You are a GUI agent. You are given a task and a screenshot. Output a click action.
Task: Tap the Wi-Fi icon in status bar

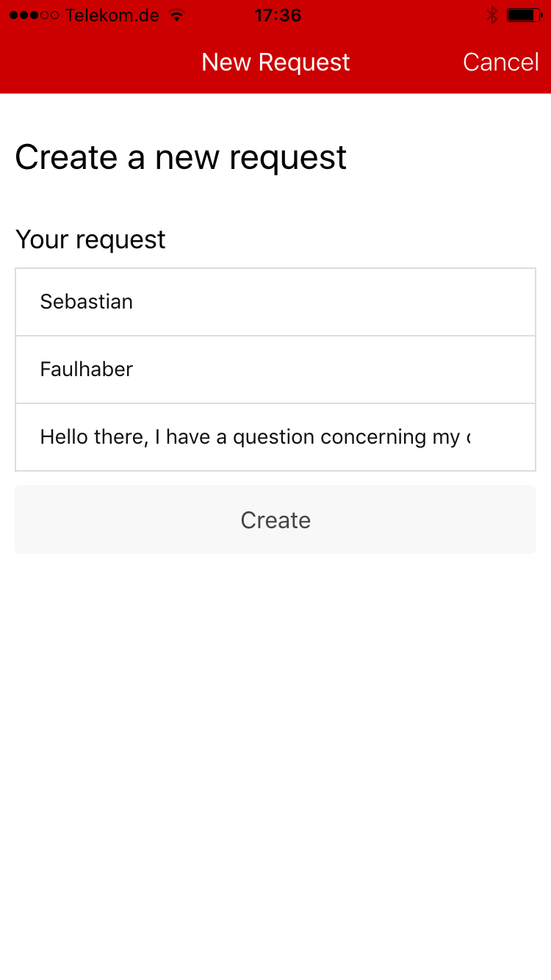point(176,15)
